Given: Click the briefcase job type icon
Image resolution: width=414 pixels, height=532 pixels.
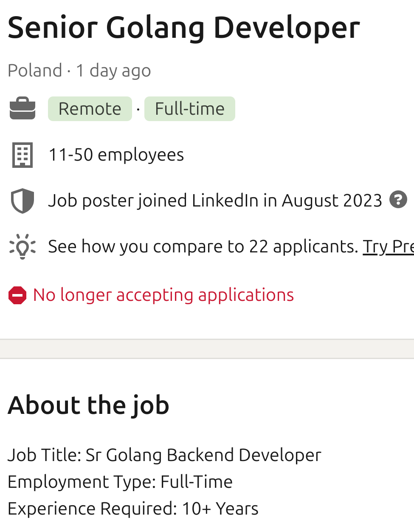Looking at the screenshot, I should [23, 109].
